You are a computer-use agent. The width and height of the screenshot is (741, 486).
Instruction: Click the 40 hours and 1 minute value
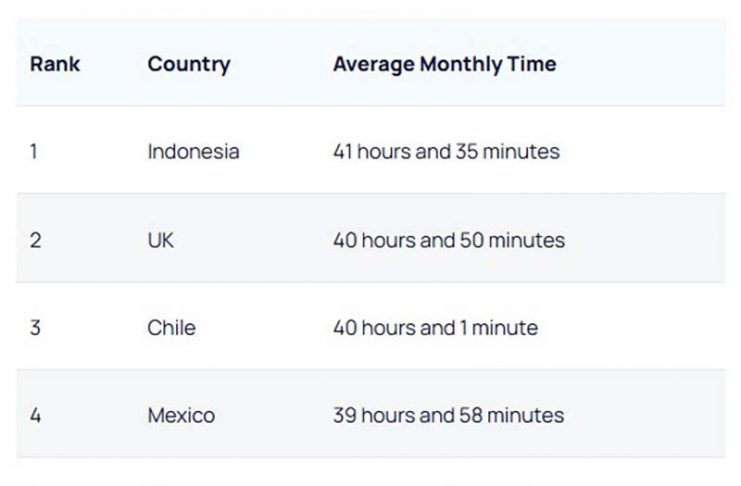click(435, 327)
